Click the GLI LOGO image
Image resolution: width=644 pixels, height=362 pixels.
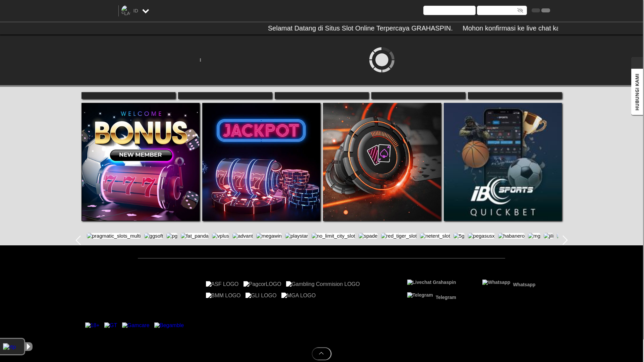(x=261, y=296)
